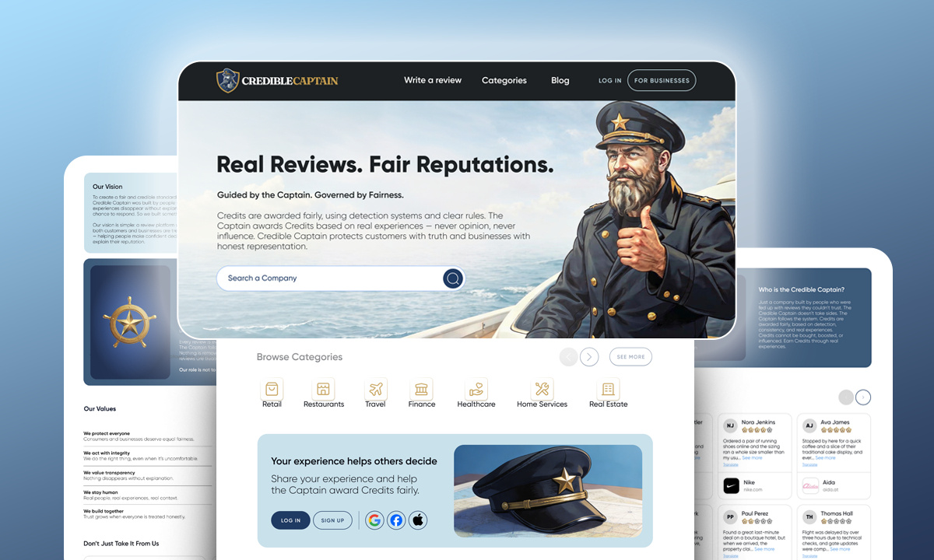Open the Categories menu item
Screen dimensions: 934x560
point(504,80)
